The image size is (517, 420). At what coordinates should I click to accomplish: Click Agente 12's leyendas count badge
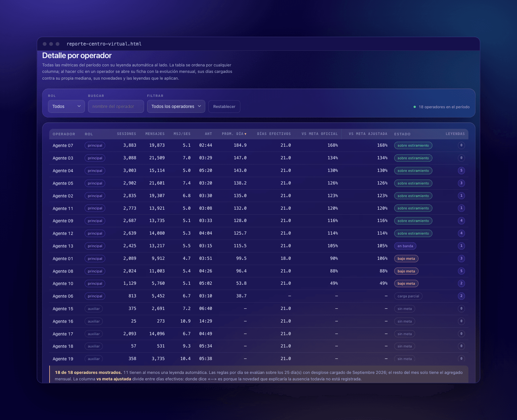pos(461,233)
